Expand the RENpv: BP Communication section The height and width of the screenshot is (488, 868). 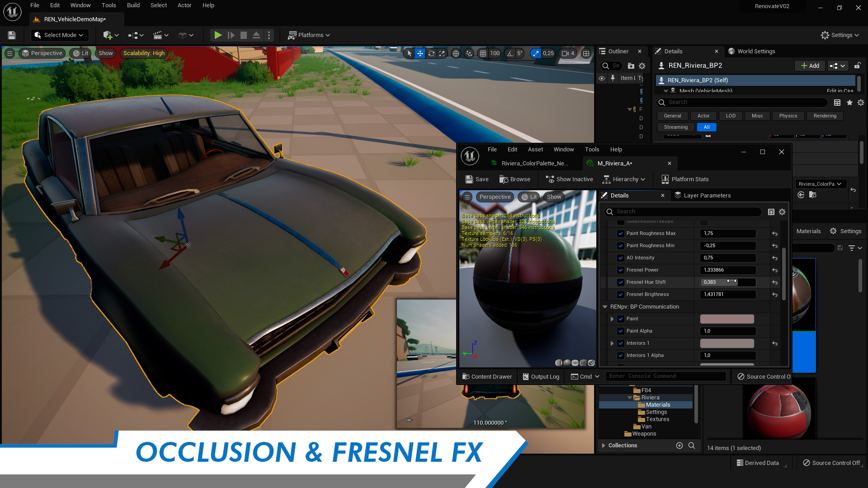pyautogui.click(x=605, y=306)
